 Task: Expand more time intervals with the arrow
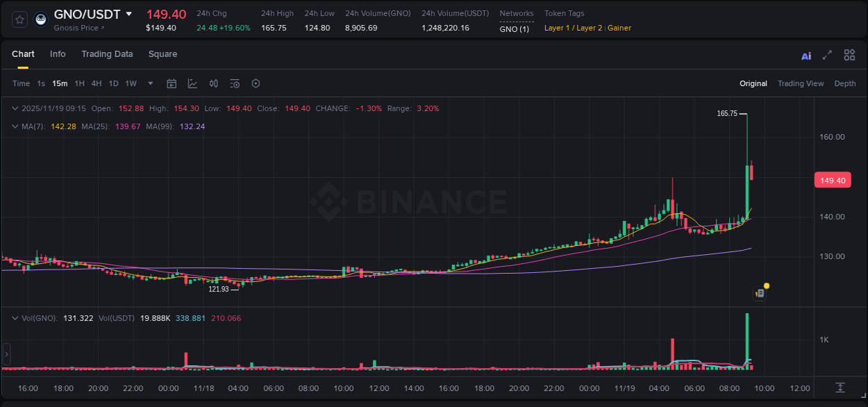click(149, 83)
